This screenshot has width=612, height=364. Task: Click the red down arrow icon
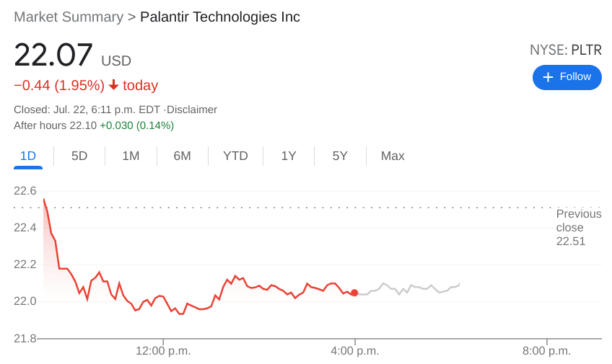(x=113, y=85)
